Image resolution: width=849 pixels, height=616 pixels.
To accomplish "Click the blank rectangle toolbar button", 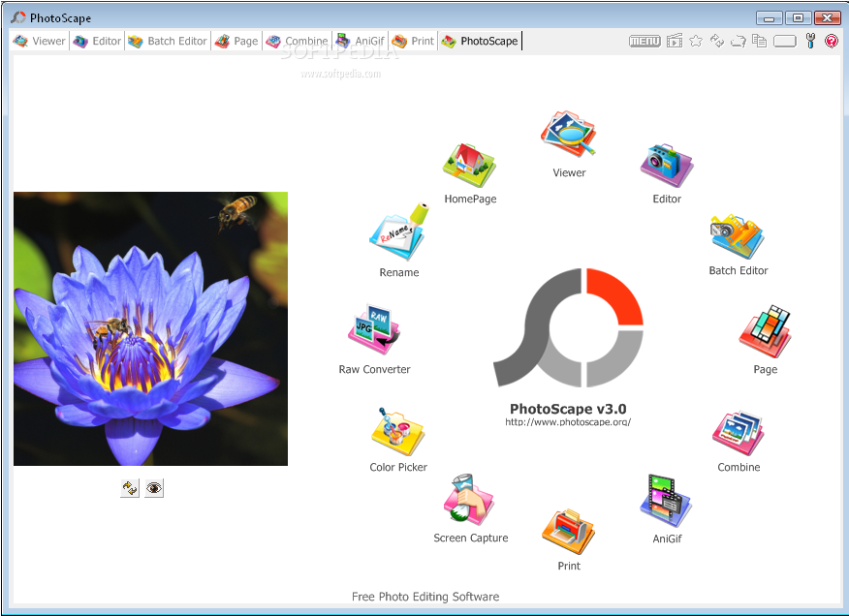I will point(785,41).
